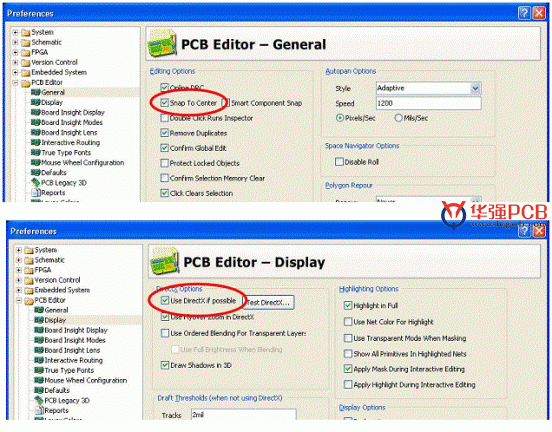The image size is (552, 432).
Task: Enable Protect Locked Objects checkbox
Action: [x=164, y=163]
